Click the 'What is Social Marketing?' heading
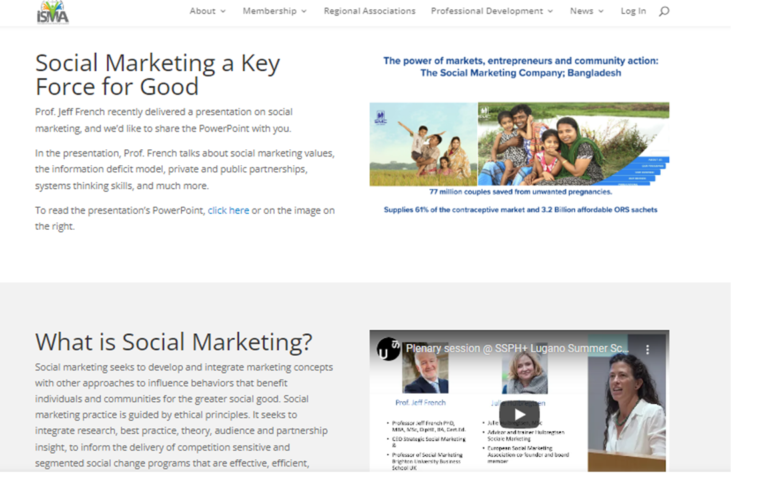This screenshot has width=768, height=483. 173,342
